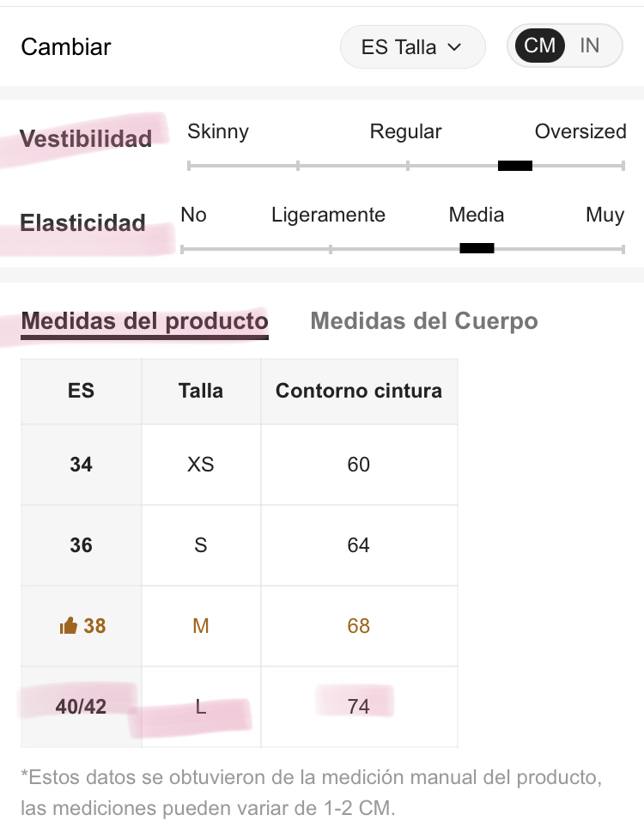The height and width of the screenshot is (833, 644).
Task: Select the 40/42 size row
Action: (239, 707)
